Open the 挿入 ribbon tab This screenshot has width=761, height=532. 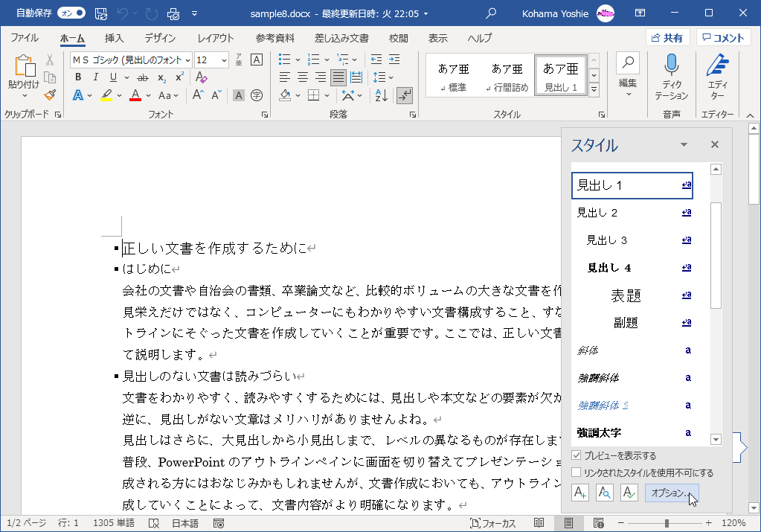click(114, 38)
